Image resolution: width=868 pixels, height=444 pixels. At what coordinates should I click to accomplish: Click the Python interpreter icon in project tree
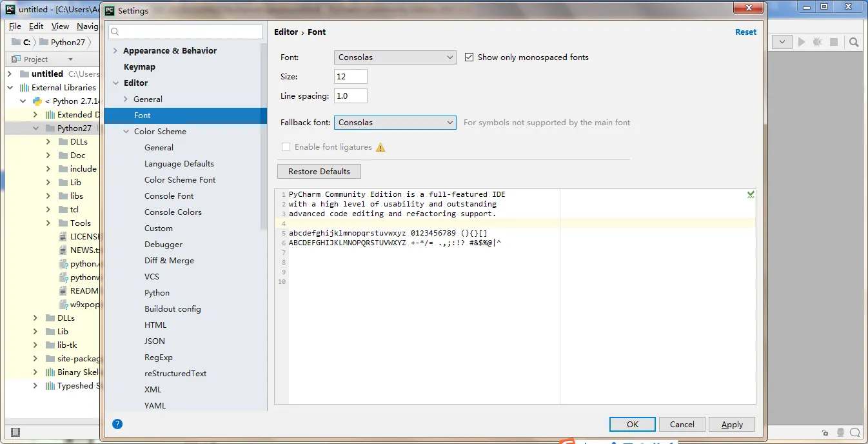(x=37, y=101)
